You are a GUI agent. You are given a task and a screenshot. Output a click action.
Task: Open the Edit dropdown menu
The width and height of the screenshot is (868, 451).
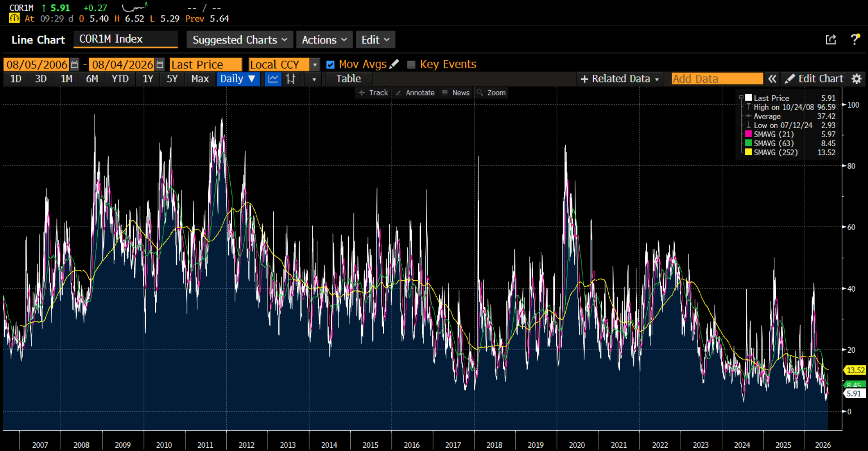pyautogui.click(x=375, y=40)
